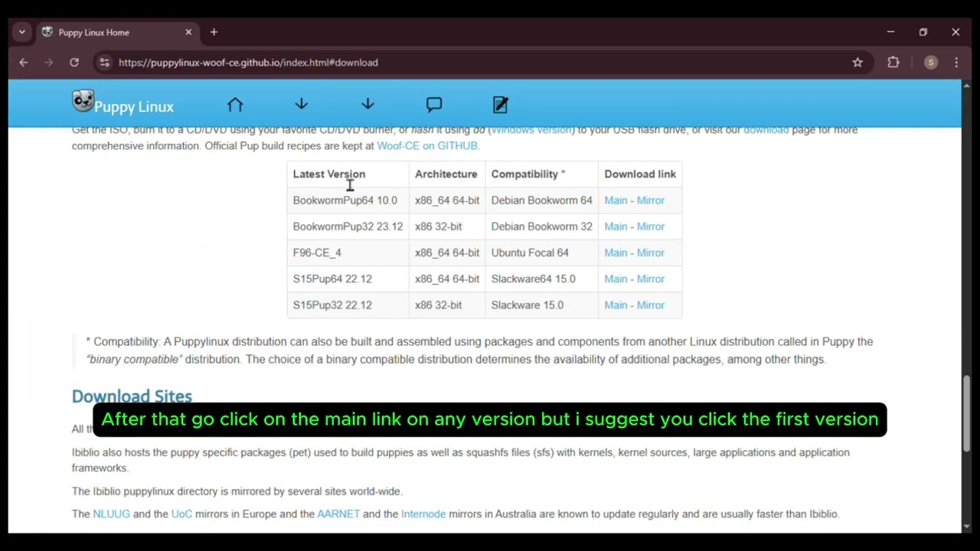The image size is (980, 551).
Task: Click the edit notepad icon in navbar
Action: (x=501, y=105)
